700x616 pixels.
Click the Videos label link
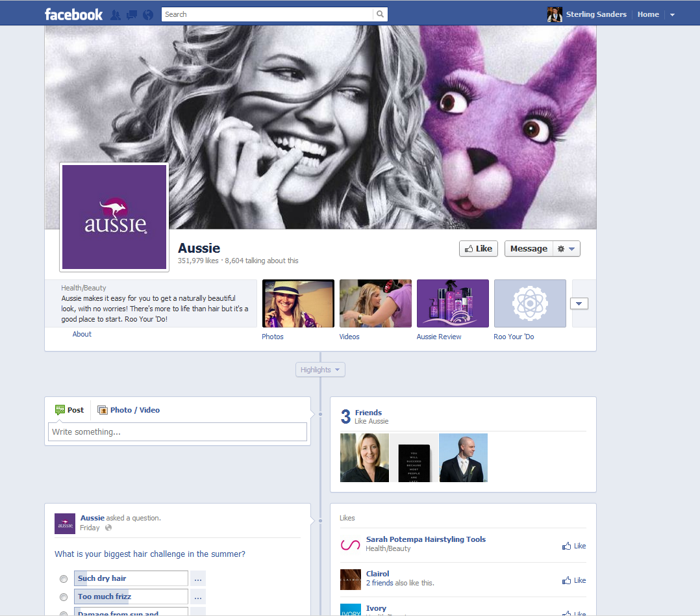click(349, 337)
